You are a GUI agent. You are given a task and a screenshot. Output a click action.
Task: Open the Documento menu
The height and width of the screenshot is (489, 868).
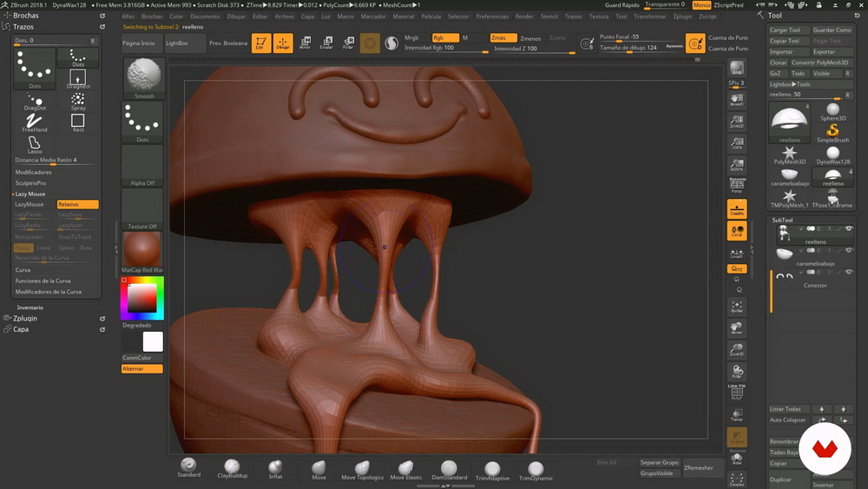(205, 17)
